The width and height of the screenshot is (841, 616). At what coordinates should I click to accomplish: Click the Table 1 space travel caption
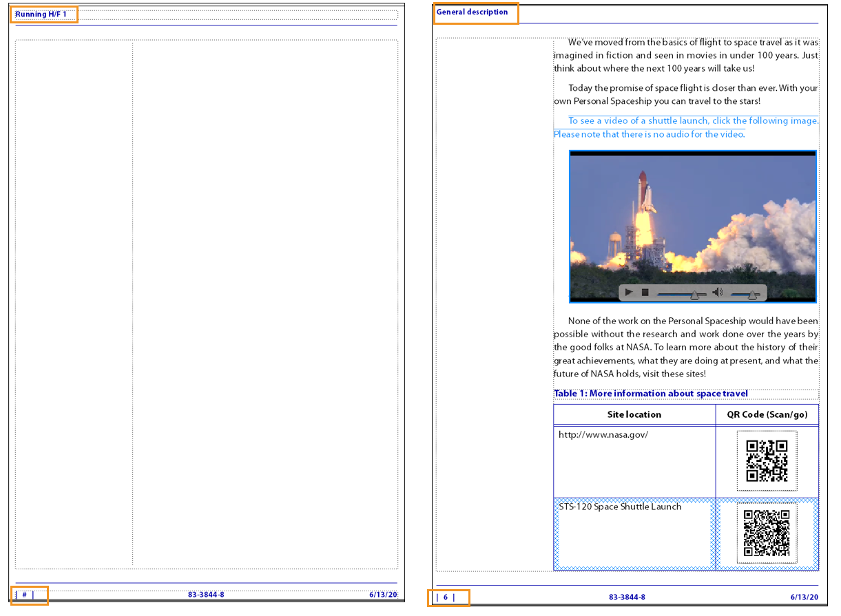(650, 393)
